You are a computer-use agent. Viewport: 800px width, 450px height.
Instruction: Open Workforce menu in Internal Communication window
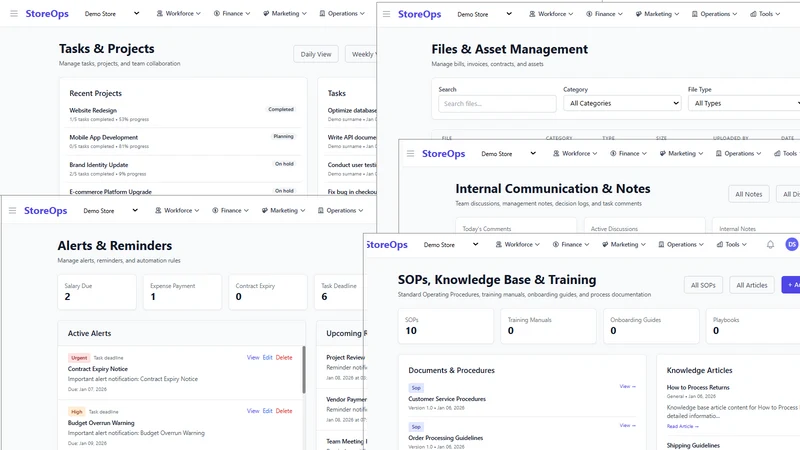[575, 154]
